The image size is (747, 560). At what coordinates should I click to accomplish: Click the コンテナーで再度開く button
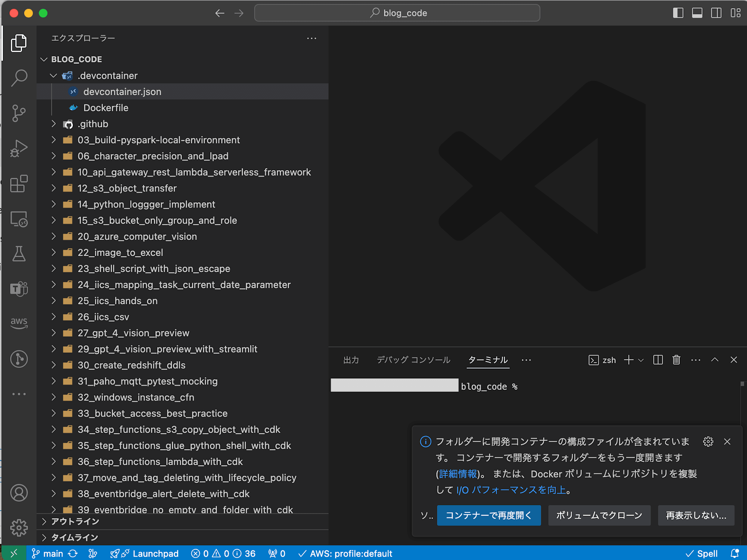point(489,515)
